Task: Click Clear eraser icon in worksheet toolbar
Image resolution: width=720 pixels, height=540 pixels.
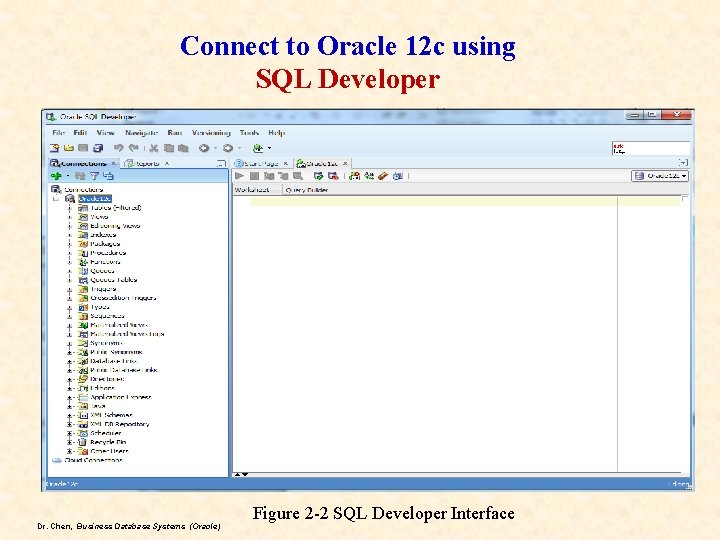Action: tap(383, 176)
